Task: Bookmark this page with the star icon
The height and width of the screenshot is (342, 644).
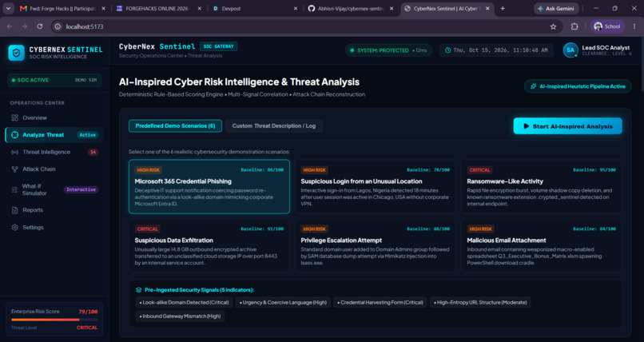Action: (553, 26)
